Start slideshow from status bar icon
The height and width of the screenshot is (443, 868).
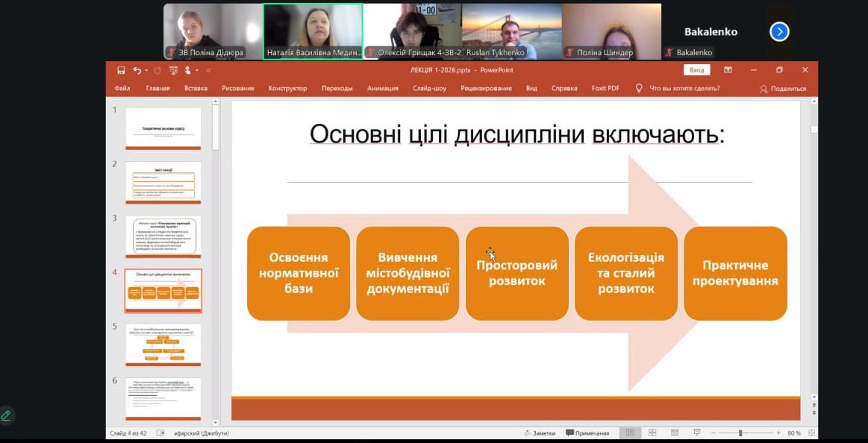click(697, 433)
